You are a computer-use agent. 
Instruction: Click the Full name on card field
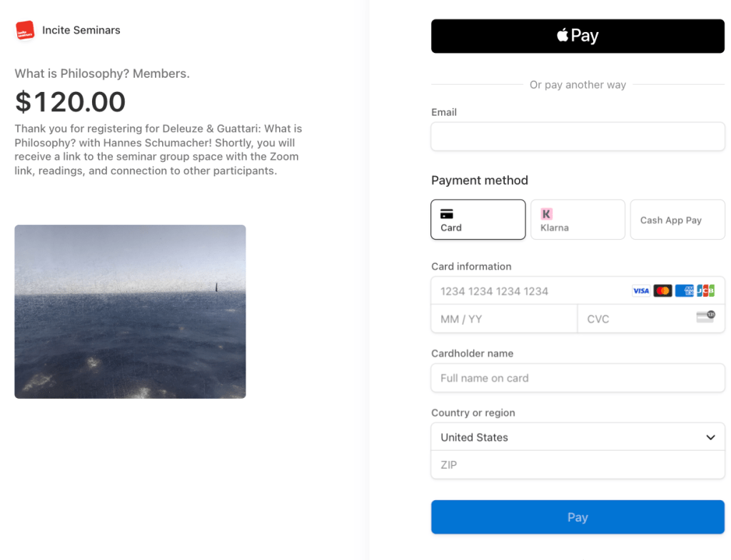click(578, 378)
